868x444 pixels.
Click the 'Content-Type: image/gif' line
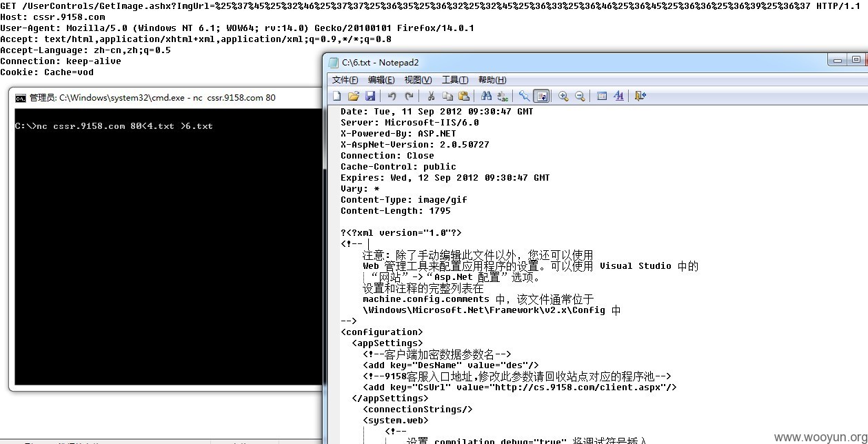[404, 200]
